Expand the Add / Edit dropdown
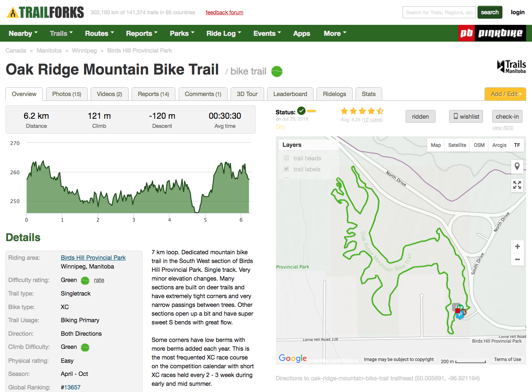The image size is (532, 392). (x=505, y=94)
